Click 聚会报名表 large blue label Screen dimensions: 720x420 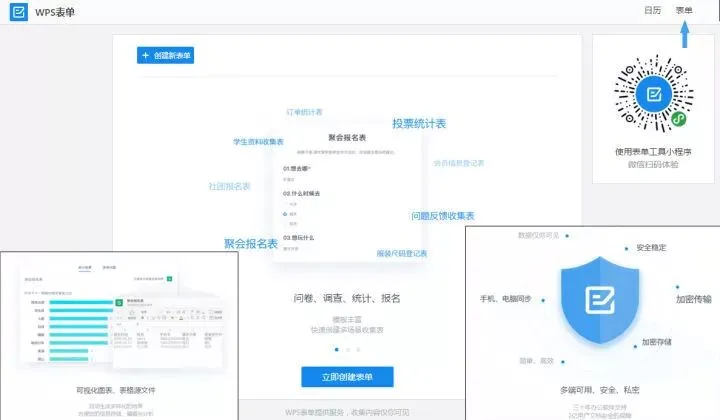click(251, 244)
